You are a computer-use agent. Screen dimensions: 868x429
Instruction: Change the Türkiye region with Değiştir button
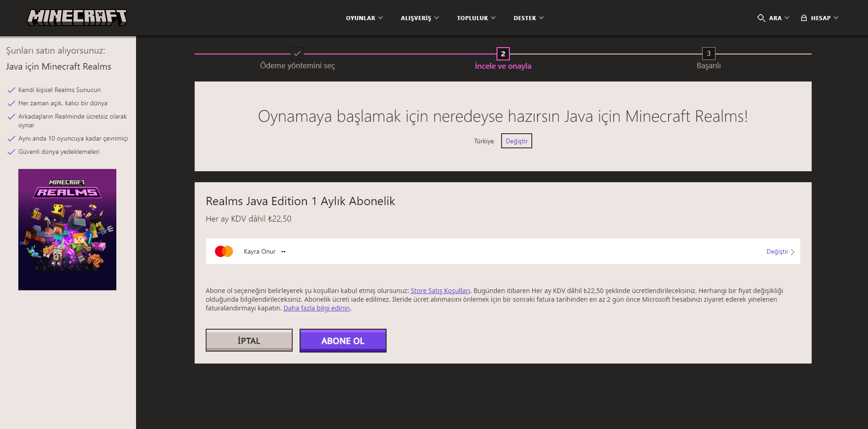point(517,141)
